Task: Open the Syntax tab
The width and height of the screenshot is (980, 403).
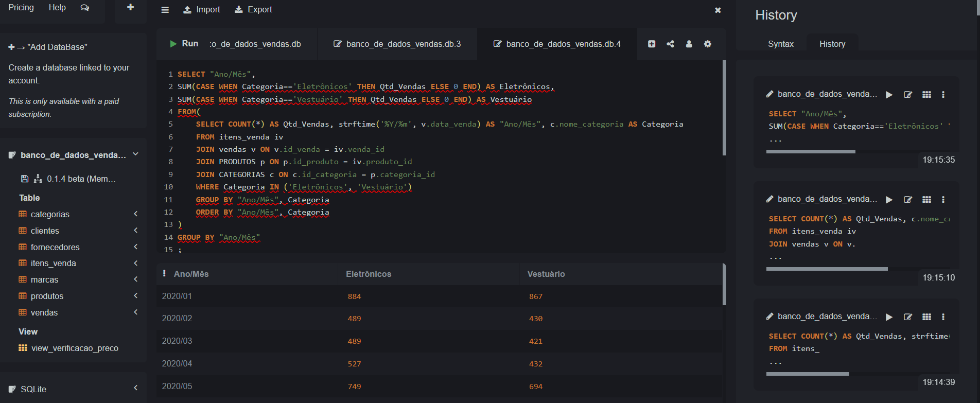Action: coord(781,44)
